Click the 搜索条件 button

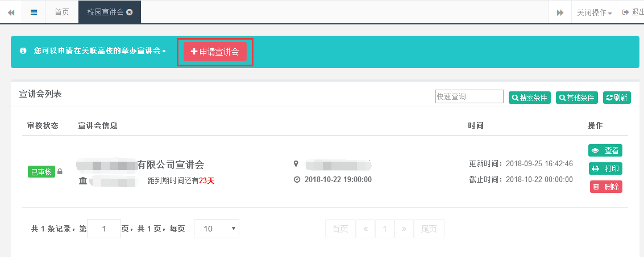pyautogui.click(x=529, y=98)
